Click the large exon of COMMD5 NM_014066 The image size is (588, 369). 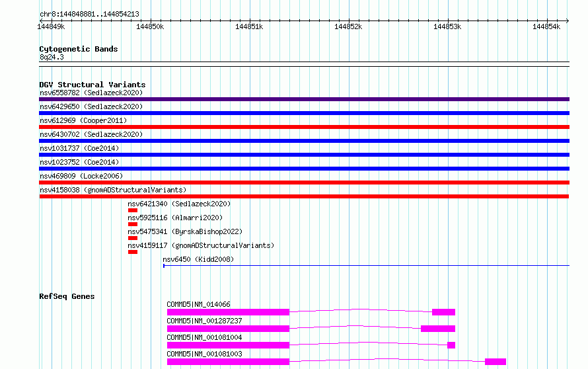228,312
